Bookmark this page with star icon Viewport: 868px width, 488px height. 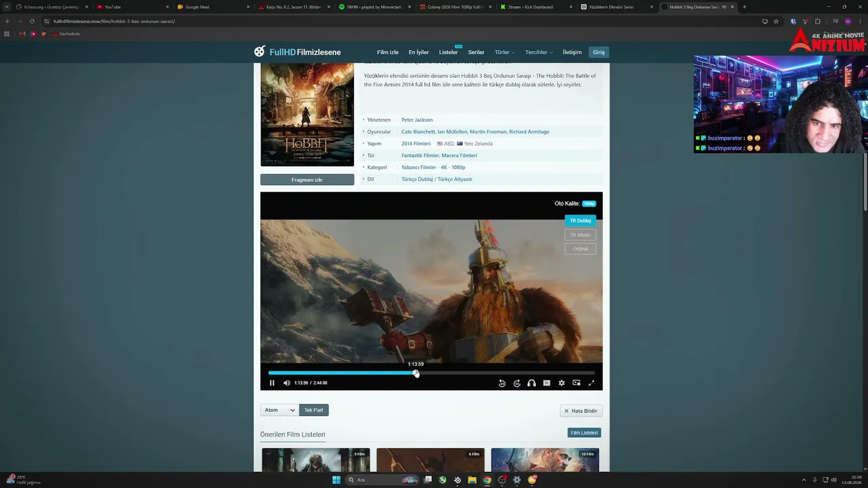click(x=776, y=21)
